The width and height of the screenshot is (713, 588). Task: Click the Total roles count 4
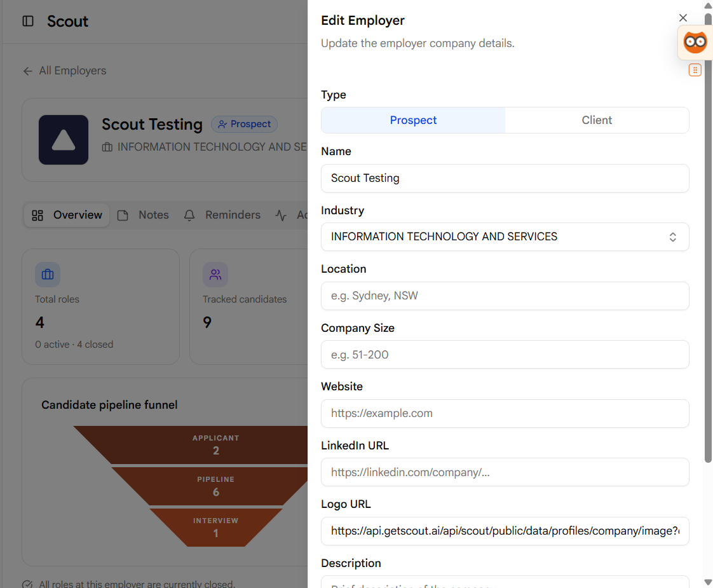[x=39, y=322]
